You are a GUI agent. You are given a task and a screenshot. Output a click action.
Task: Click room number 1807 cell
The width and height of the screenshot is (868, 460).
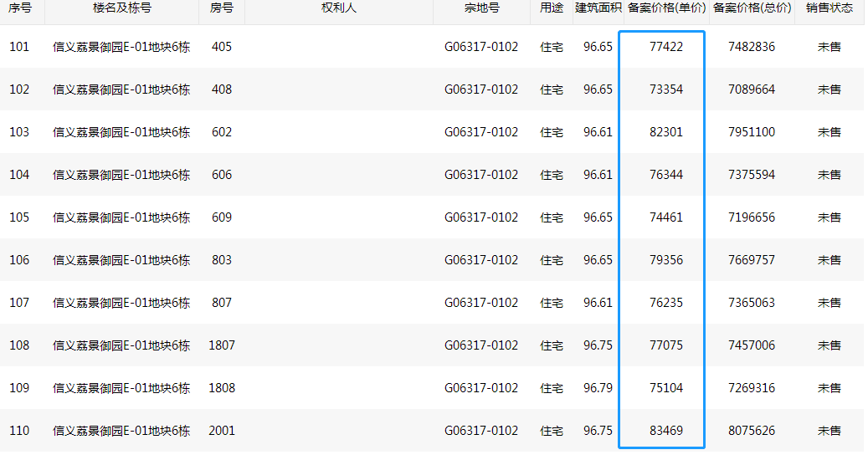click(222, 345)
